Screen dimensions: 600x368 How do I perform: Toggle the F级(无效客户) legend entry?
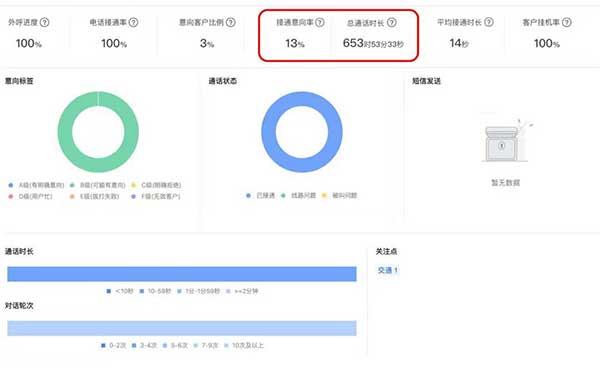156,197
